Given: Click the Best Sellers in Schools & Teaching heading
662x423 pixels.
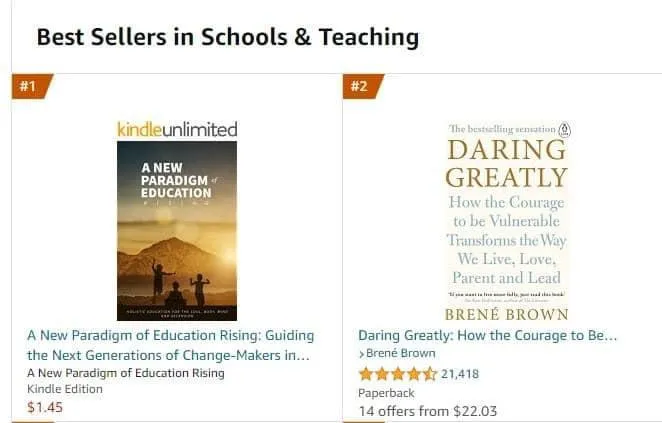Looking at the screenshot, I should (228, 37).
